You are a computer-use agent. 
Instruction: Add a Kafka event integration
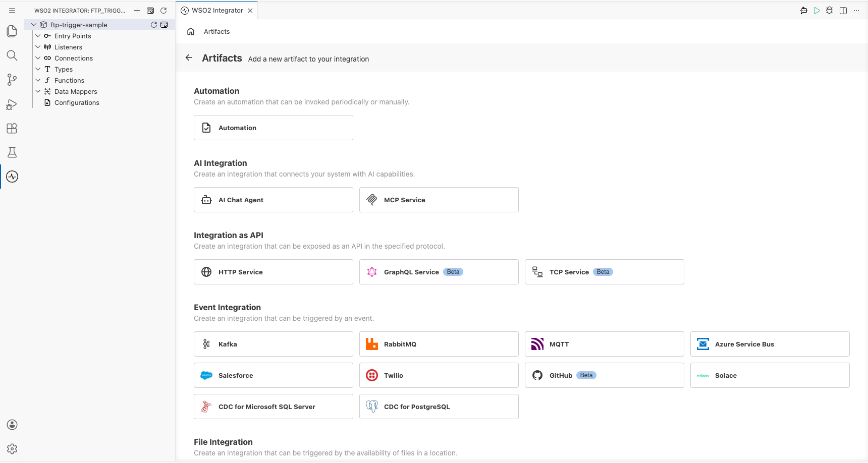pos(274,344)
